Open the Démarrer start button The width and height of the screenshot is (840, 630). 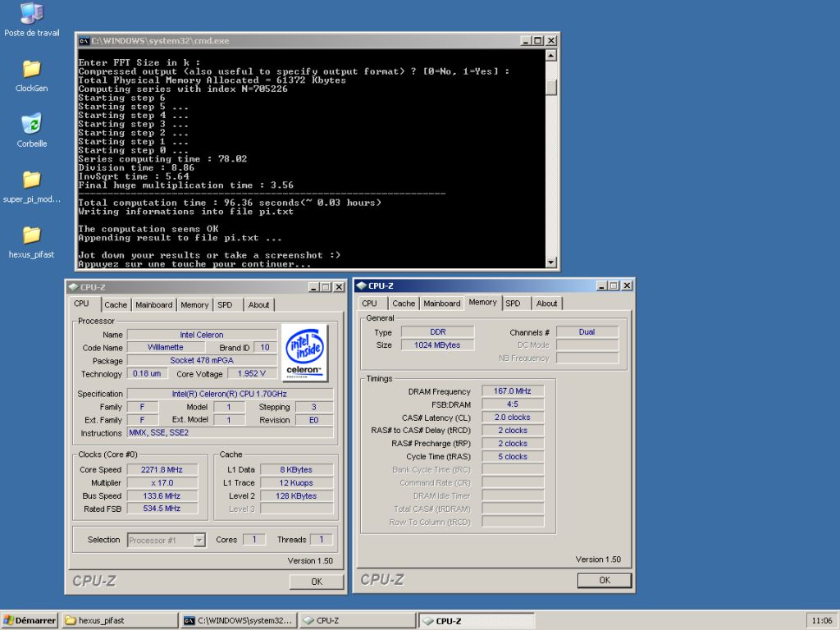pyautogui.click(x=30, y=620)
